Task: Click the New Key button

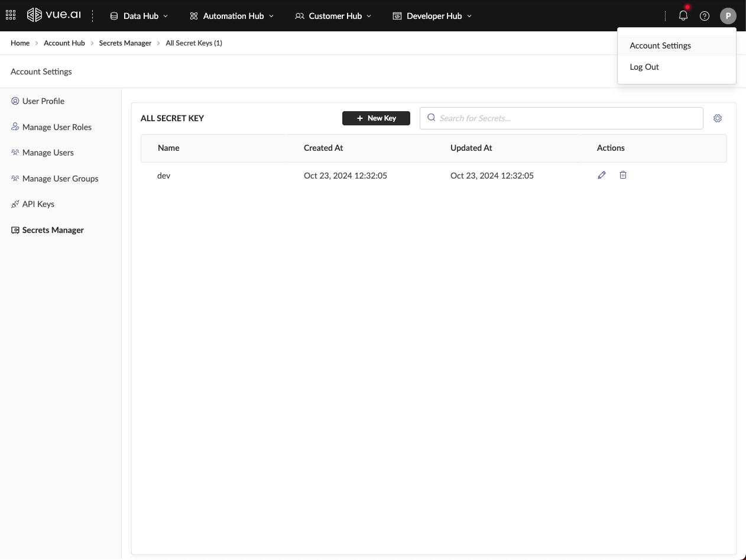Action: click(x=376, y=118)
